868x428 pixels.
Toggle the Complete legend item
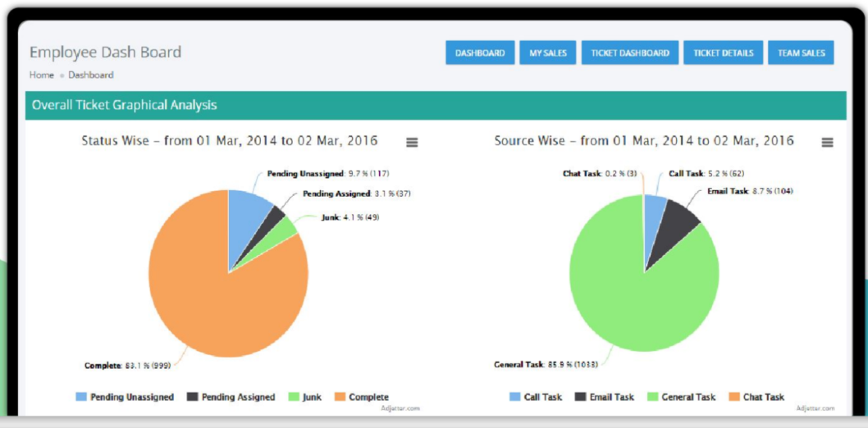coord(362,397)
